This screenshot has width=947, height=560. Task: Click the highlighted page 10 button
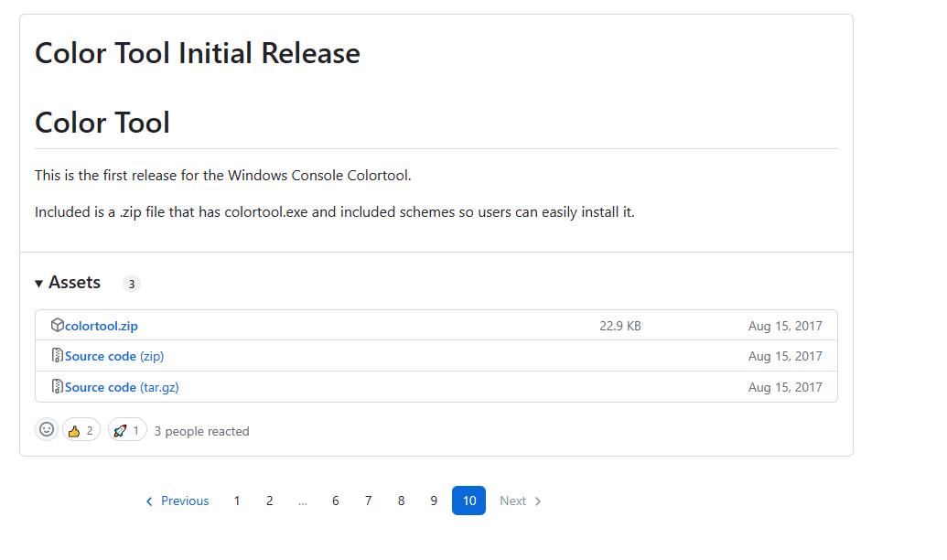click(x=468, y=501)
